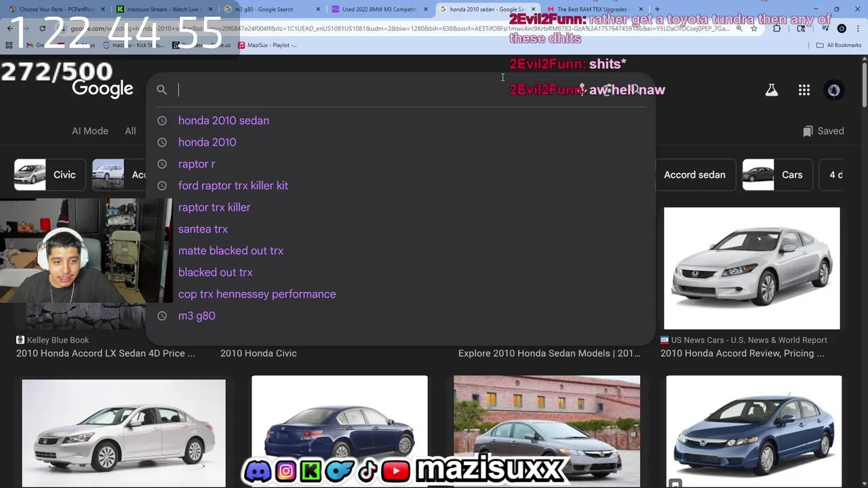Open silver Honda coupe image thumbnail
Screen dimensions: 868x488
(751, 268)
